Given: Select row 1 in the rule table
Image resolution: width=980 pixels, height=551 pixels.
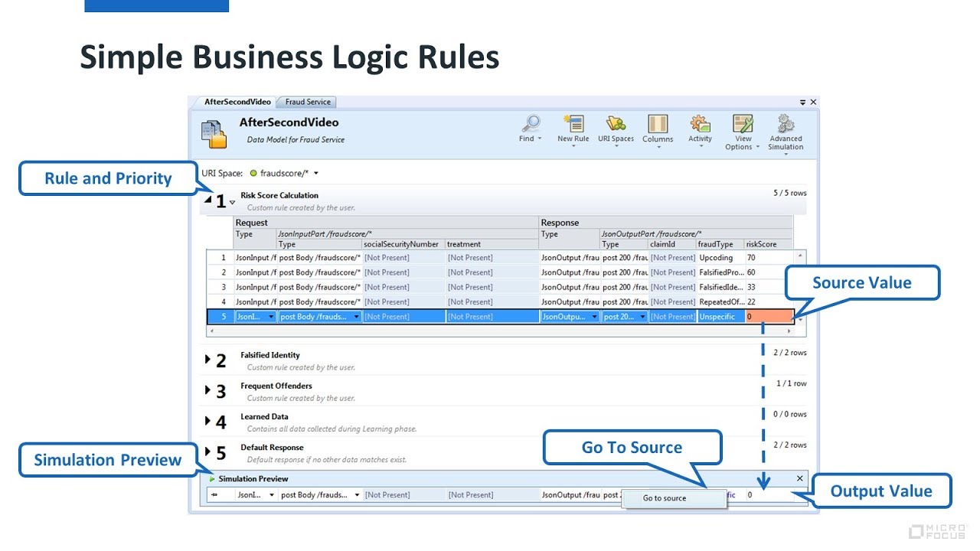Looking at the screenshot, I should click(x=223, y=258).
